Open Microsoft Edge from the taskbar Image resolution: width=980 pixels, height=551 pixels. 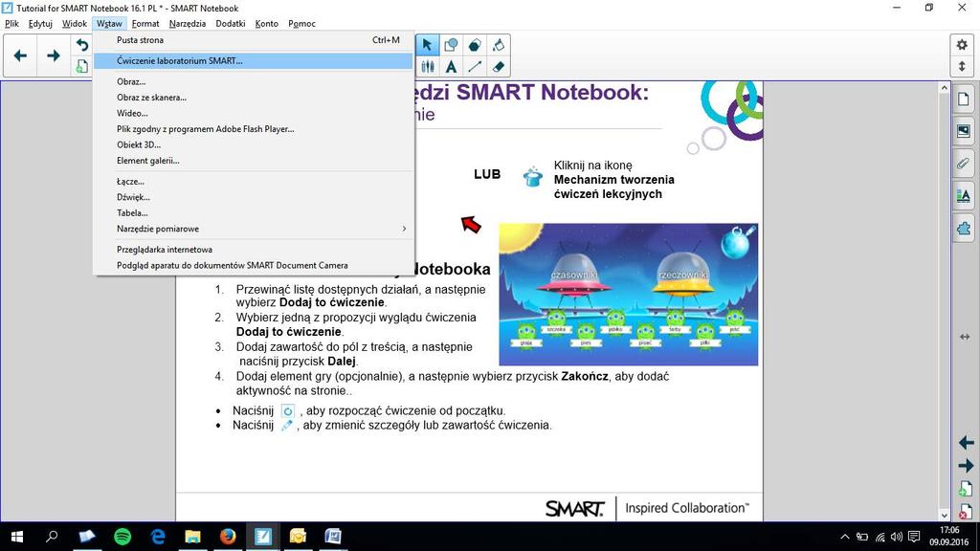[x=158, y=537]
